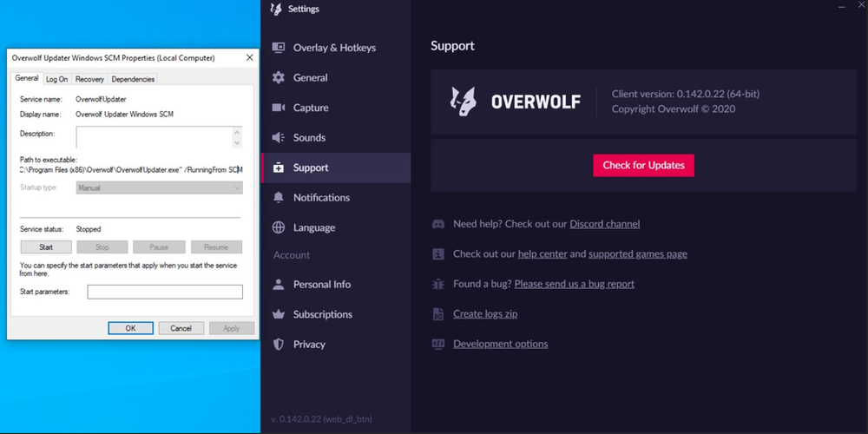Click OverwolfUpdater service name text
This screenshot has height=434, width=868.
101,100
